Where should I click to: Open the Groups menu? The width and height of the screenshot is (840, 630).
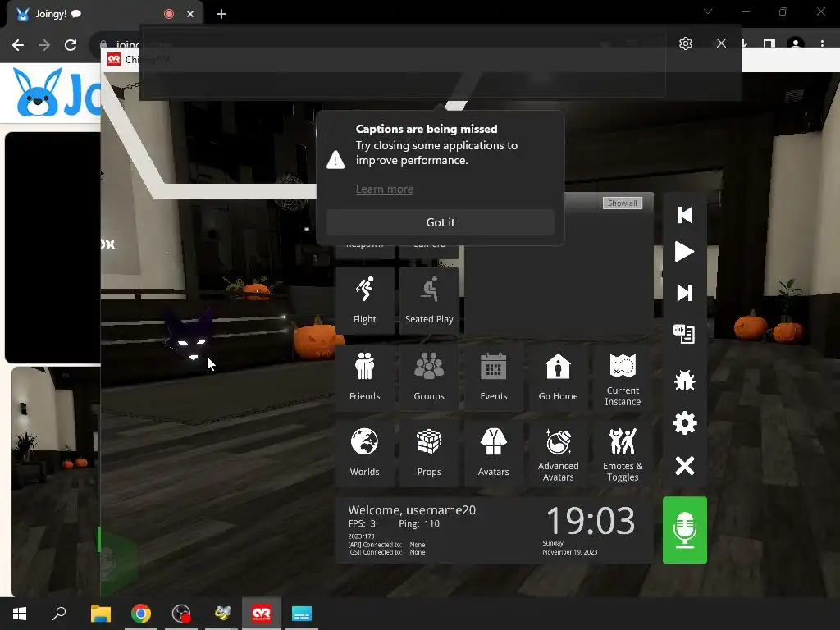point(429,377)
